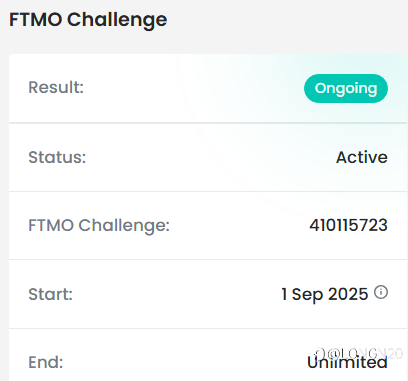408x381 pixels.
Task: Click the 2025 year in the start date
Action: click(x=348, y=294)
